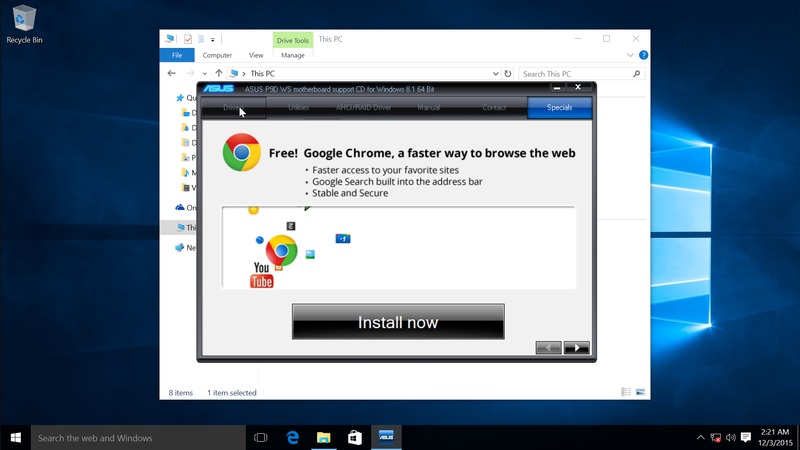
Task: Select the Specials tab
Action: (x=559, y=107)
